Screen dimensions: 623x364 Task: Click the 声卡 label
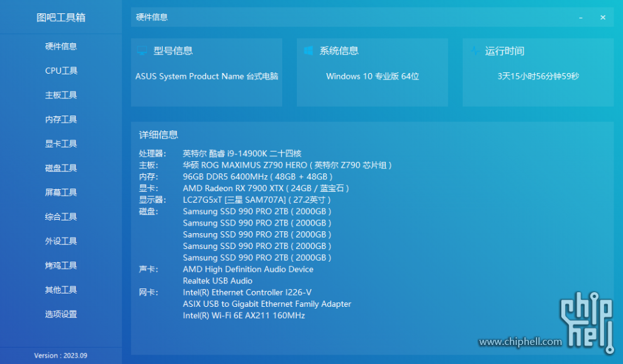click(x=149, y=269)
